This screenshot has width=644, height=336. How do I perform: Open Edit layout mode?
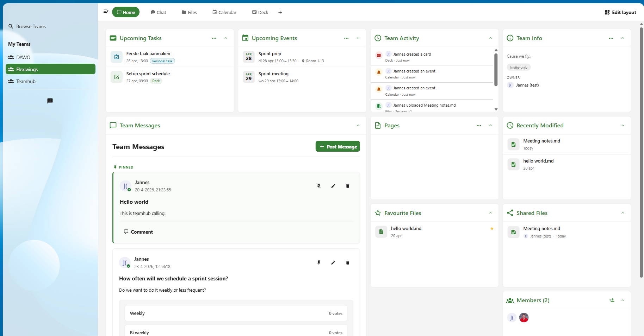tap(620, 12)
